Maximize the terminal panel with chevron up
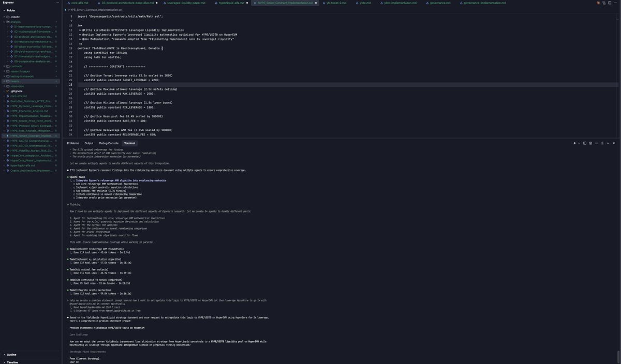621x364 pixels. 608,143
